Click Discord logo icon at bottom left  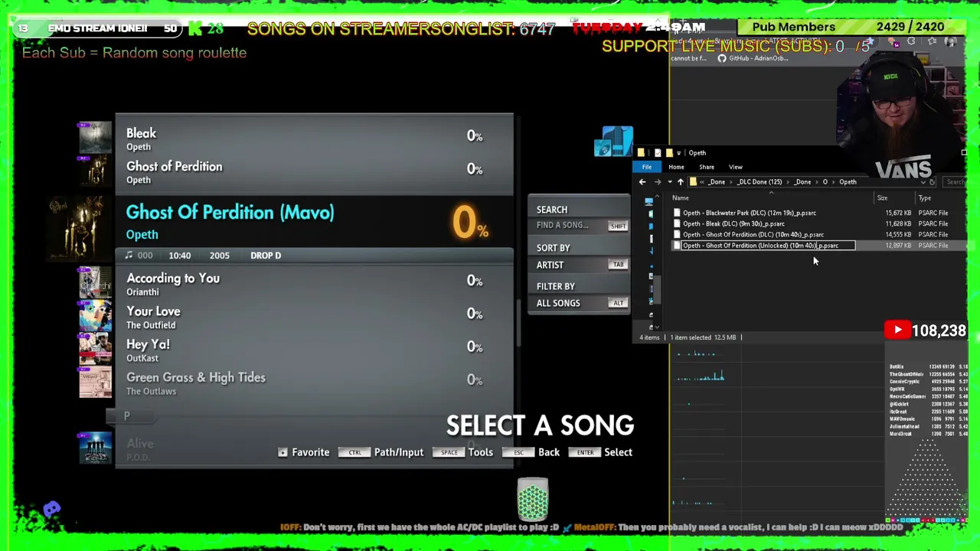click(51, 509)
